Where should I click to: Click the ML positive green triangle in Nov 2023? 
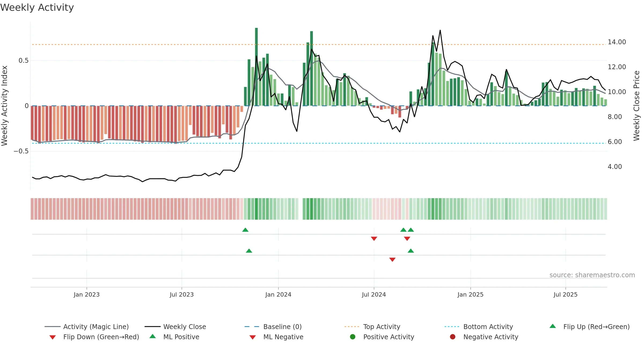(x=249, y=251)
